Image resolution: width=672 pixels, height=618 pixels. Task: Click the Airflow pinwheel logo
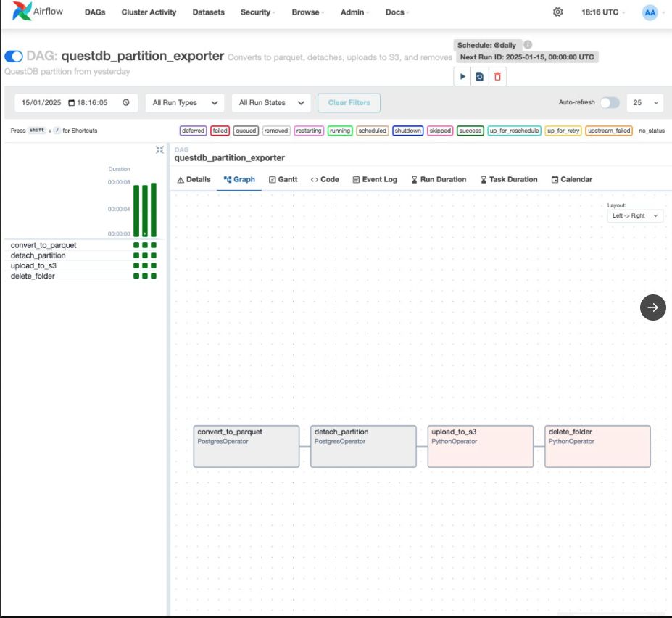pyautogui.click(x=22, y=11)
